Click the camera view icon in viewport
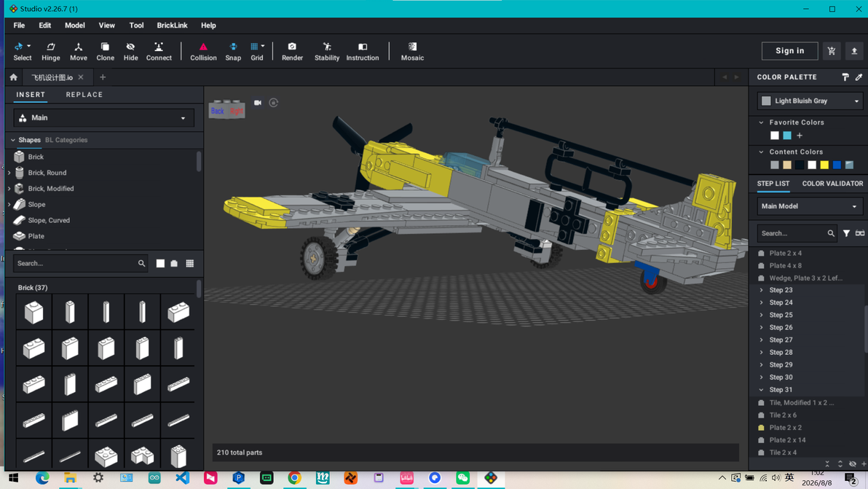Screen dimensions: 868x489 [x=257, y=103]
